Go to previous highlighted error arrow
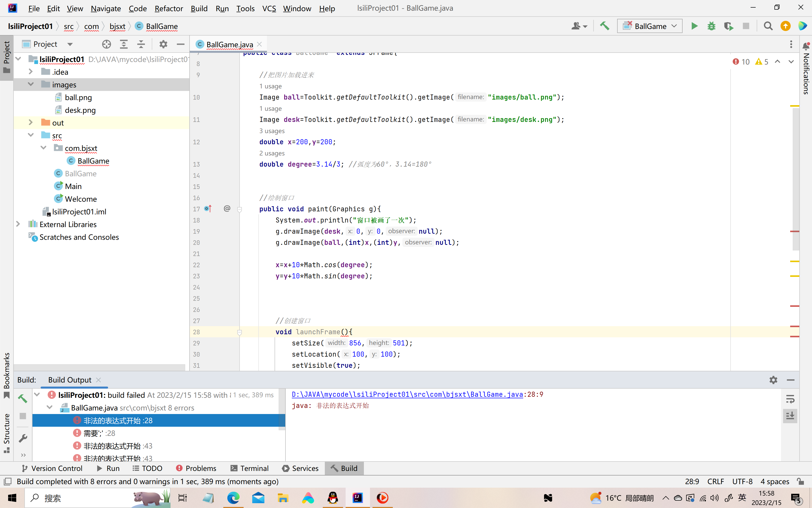 [777, 62]
